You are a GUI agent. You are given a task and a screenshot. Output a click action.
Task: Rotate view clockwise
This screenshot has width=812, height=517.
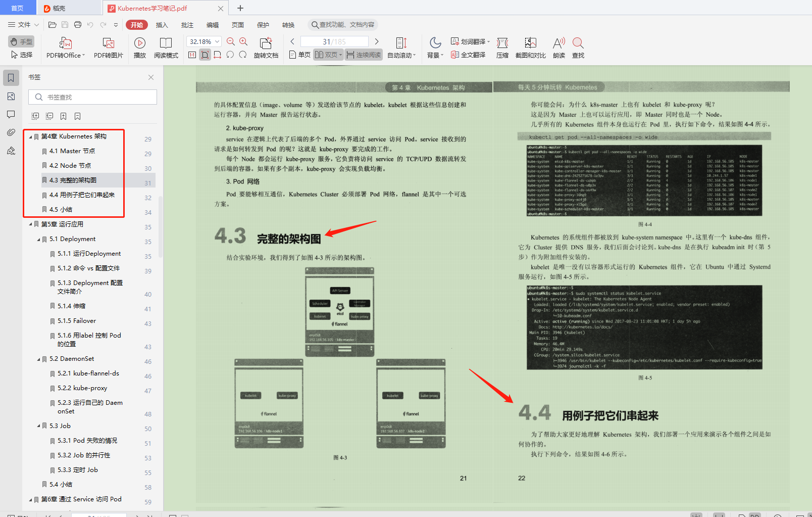coord(243,55)
